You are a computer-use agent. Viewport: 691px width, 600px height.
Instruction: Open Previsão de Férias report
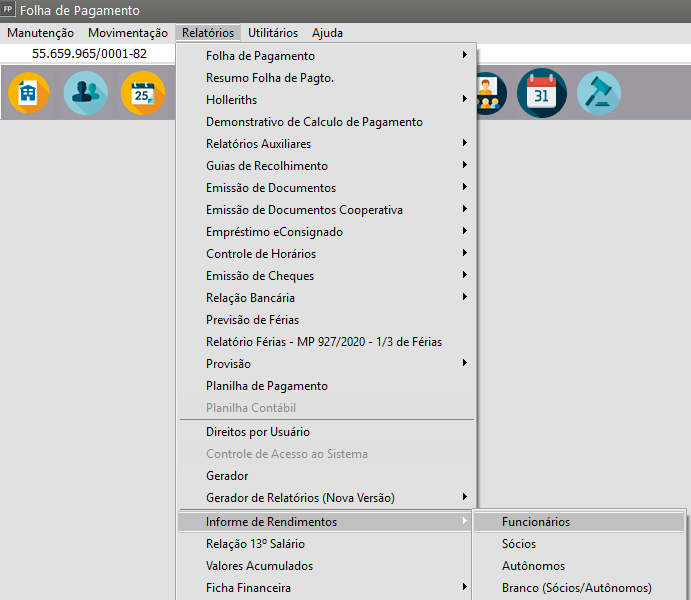coord(250,320)
